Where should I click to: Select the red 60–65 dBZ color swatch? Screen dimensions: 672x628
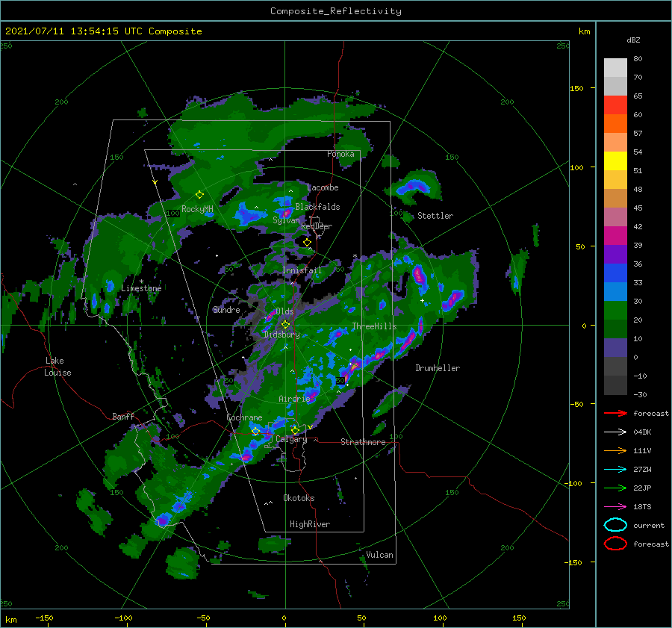(x=615, y=105)
